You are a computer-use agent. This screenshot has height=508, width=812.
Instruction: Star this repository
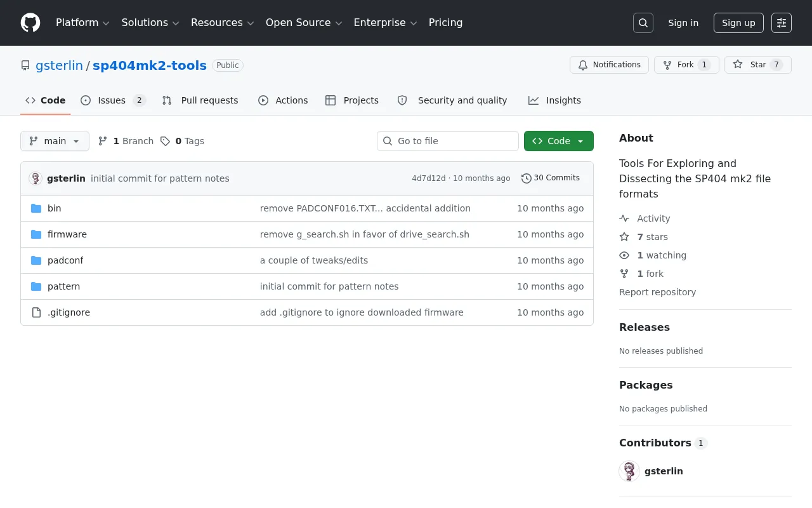[x=758, y=65]
